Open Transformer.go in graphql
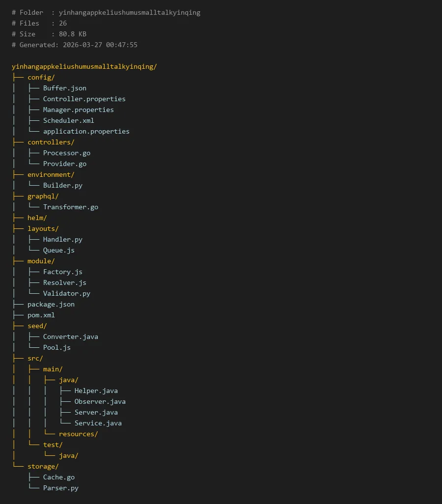Image resolution: width=442 pixels, height=504 pixels. coord(70,207)
